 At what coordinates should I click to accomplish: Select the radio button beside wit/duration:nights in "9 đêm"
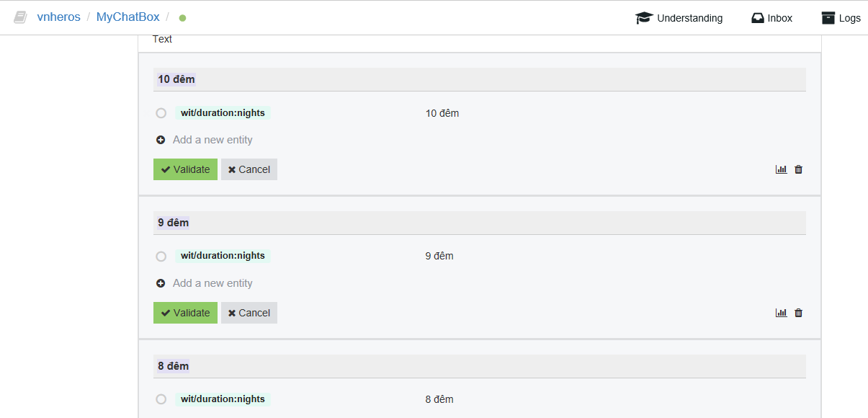161,256
